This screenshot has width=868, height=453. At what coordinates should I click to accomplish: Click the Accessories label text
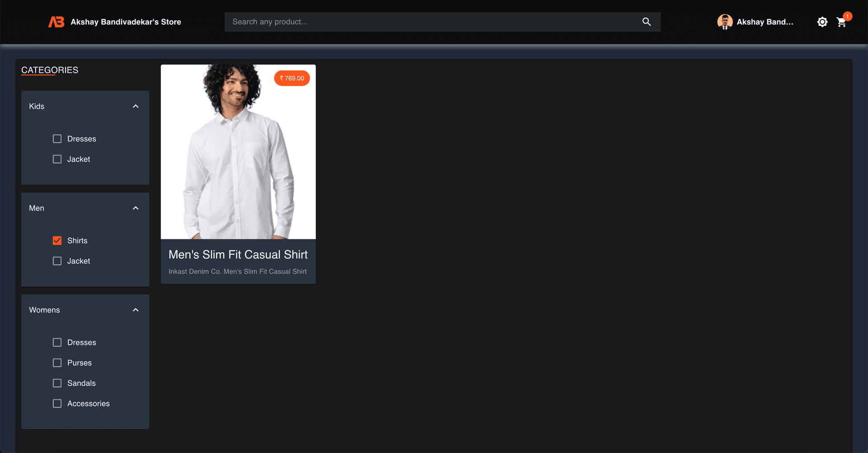89,404
